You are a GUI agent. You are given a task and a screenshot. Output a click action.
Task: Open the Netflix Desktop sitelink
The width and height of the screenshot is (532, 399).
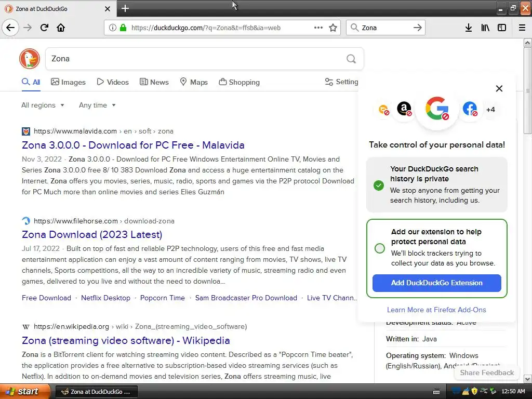[x=105, y=298]
